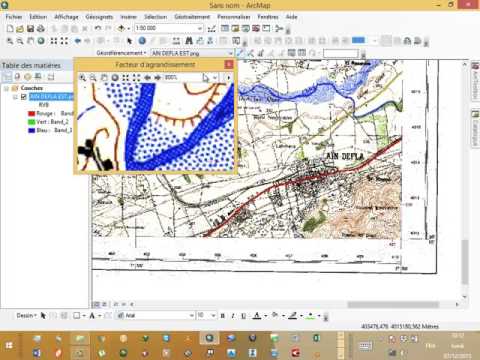Select the Zoom Out tool in main toolbar

[x=20, y=41]
